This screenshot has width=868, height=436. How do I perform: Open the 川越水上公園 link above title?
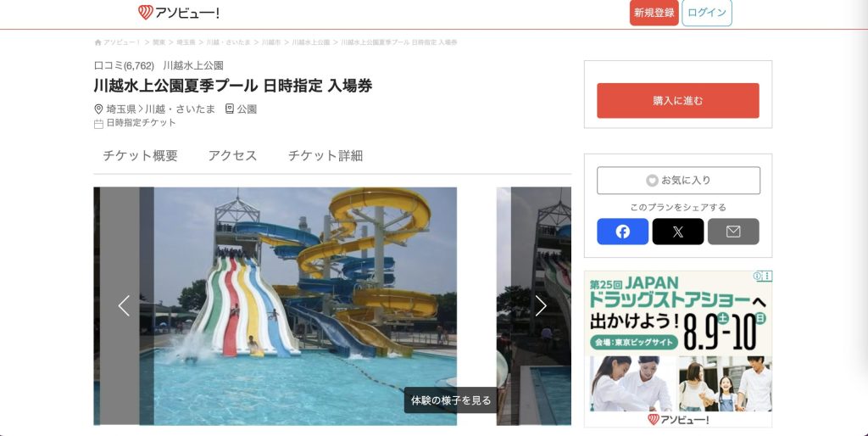pyautogui.click(x=193, y=65)
